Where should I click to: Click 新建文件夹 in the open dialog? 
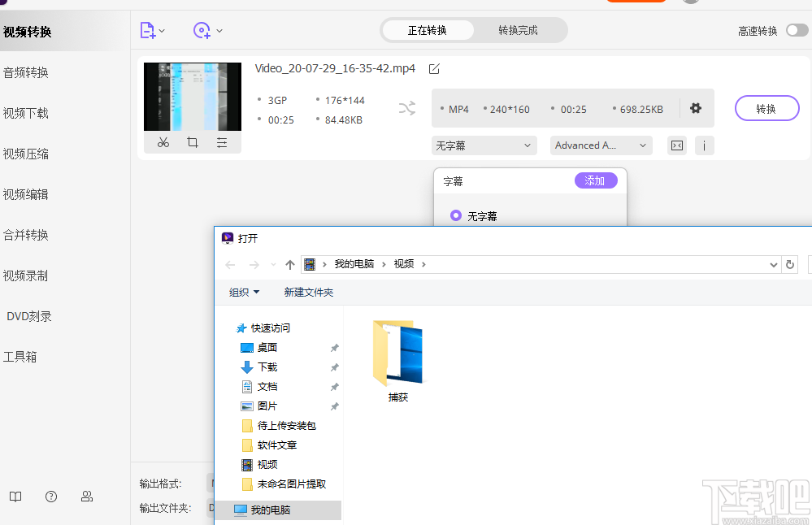point(308,292)
